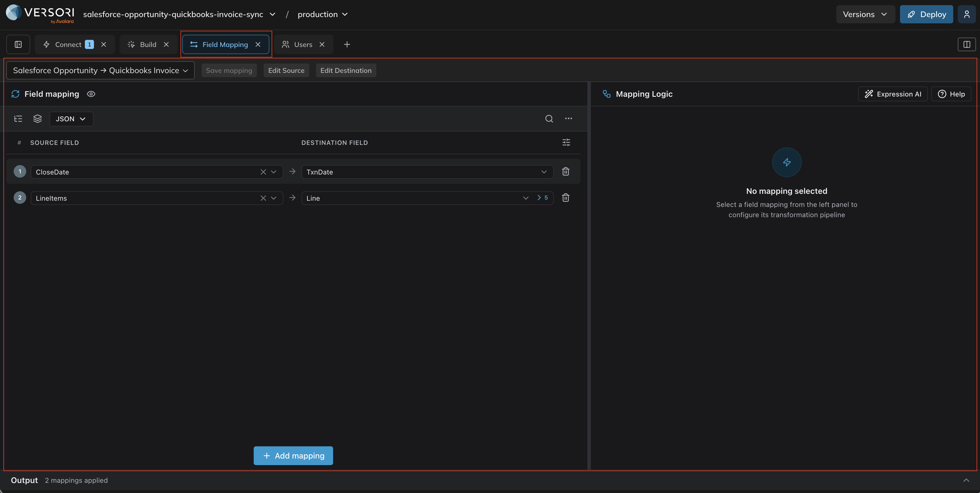980x493 pixels.
Task: Open the JSON format dropdown
Action: coord(71,119)
